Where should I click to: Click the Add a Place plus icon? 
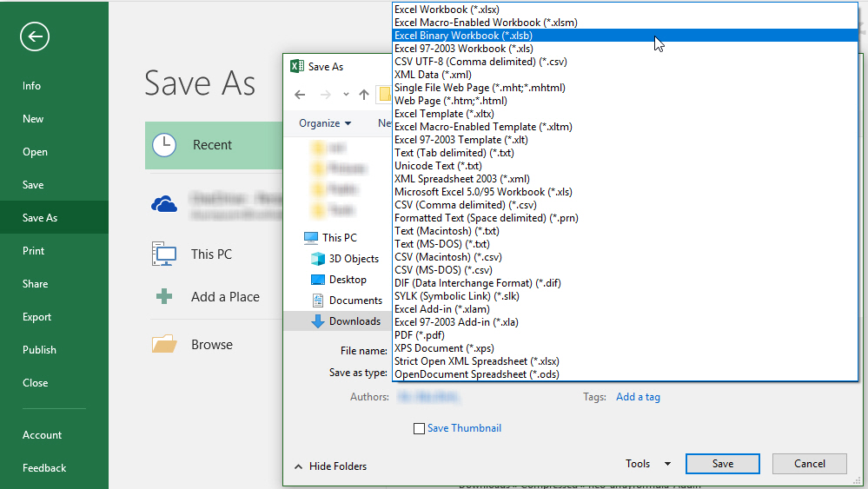[x=164, y=296]
